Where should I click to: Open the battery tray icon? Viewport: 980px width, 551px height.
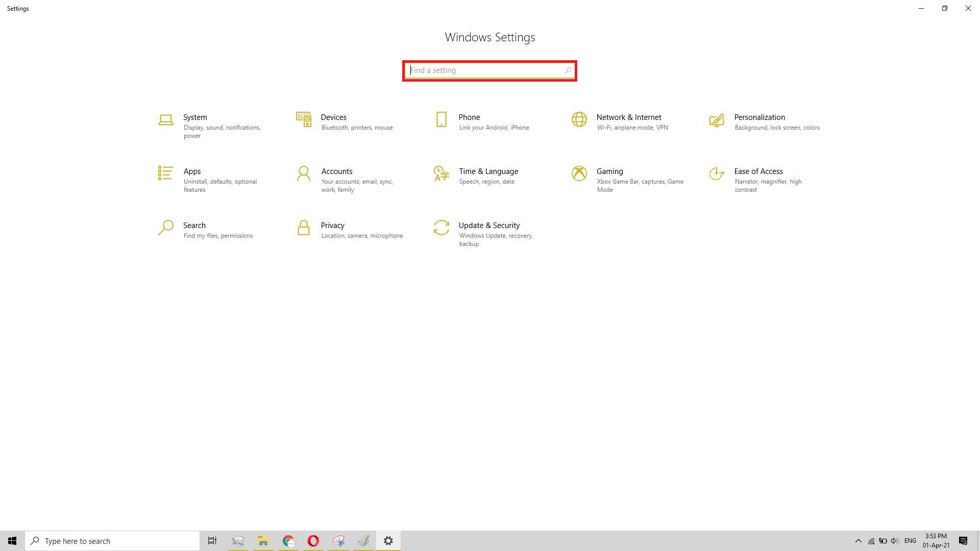coord(883,541)
